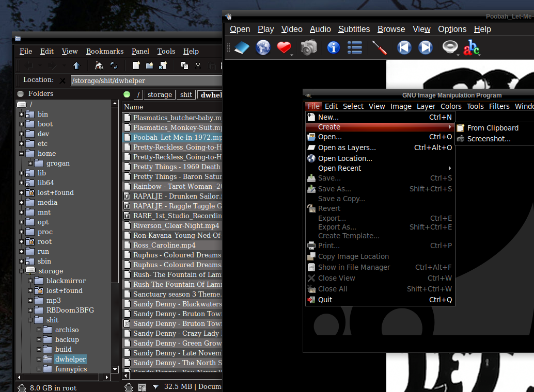Click the 'dwhel' current path bar button
This screenshot has height=392, width=534.
coord(211,95)
